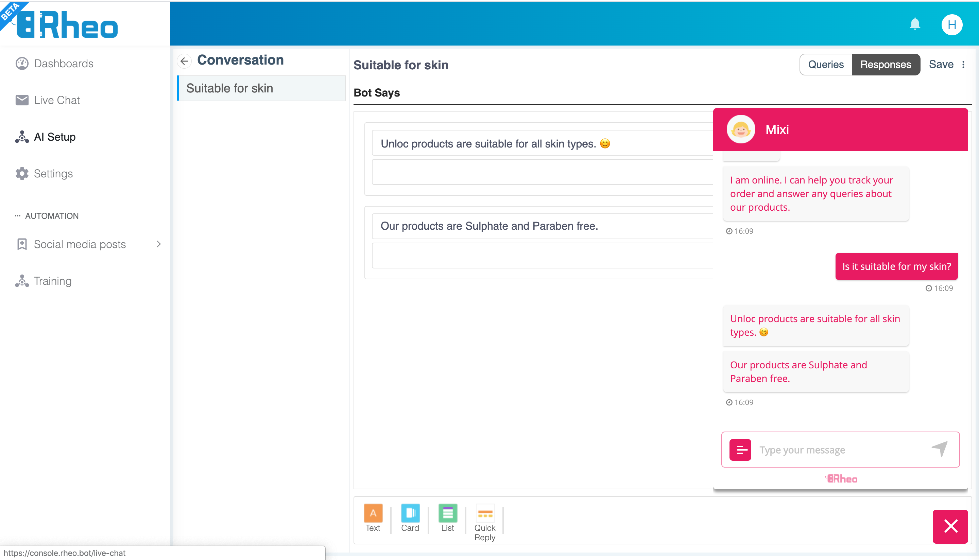Open the user profile avatar H
Screen dimensions: 979x560
click(x=951, y=25)
